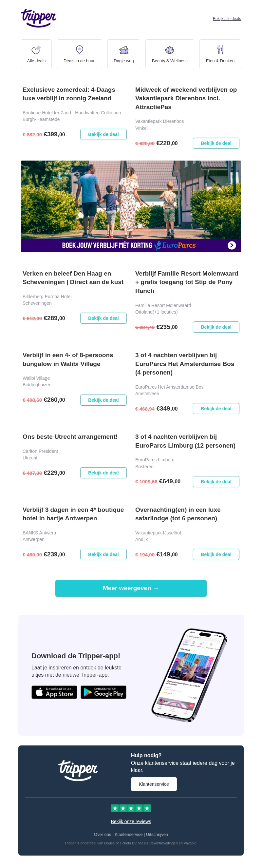Select Beauty & Wellness lotus icon
This screenshot has height=868, width=262.
point(169,50)
